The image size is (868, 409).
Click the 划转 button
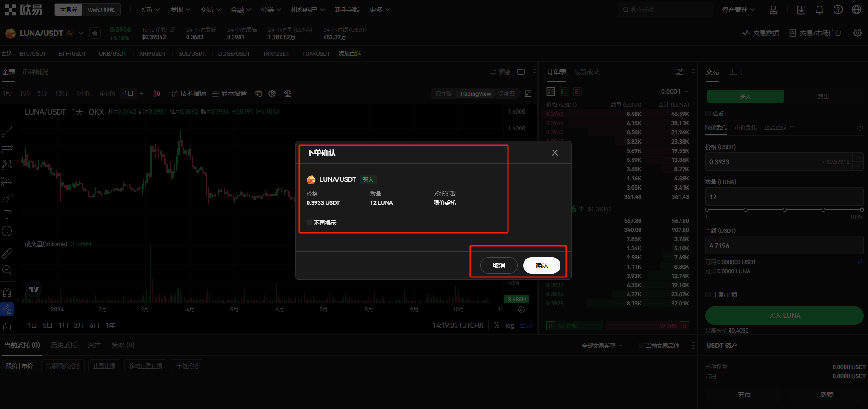[x=826, y=394]
